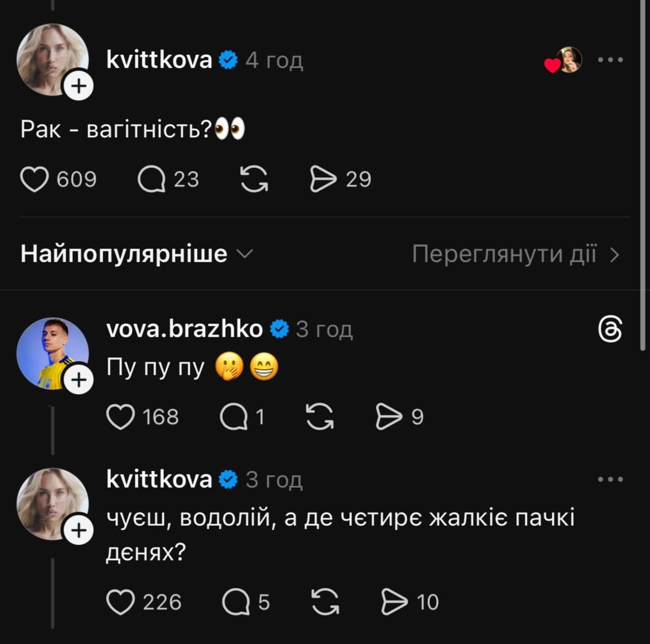Open three-dot menu on kvittkova's reply
The image size is (650, 644).
(x=610, y=480)
